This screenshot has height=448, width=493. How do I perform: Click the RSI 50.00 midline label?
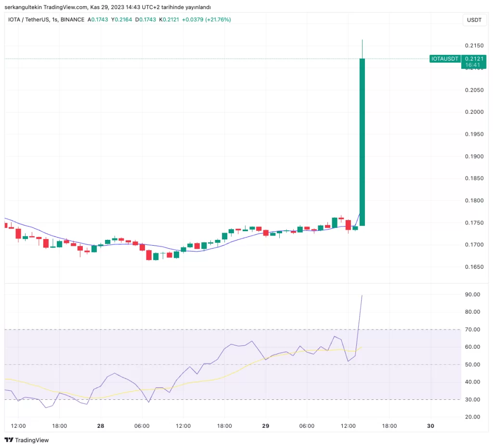click(473, 365)
